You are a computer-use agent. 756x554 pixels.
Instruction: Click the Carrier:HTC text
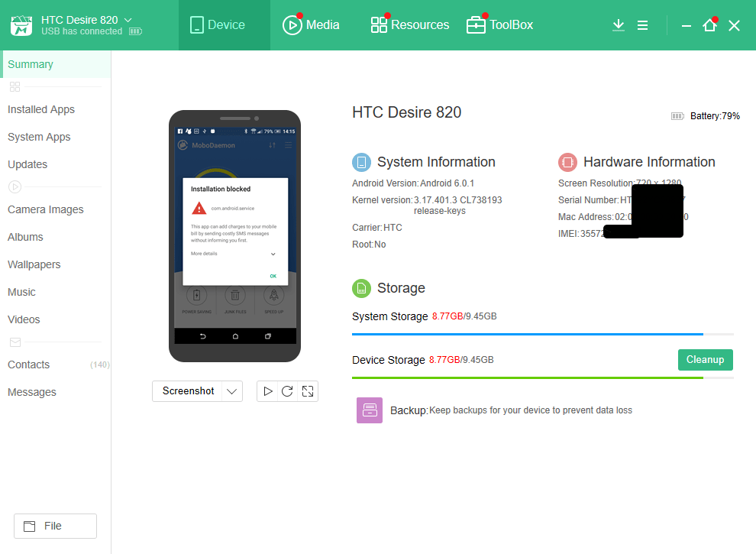tap(377, 228)
